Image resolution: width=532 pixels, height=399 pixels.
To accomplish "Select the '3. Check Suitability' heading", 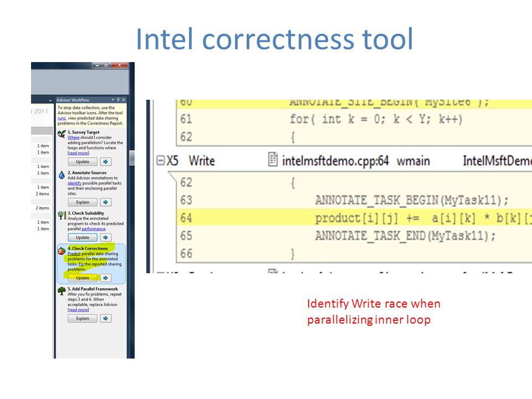I will [x=86, y=213].
